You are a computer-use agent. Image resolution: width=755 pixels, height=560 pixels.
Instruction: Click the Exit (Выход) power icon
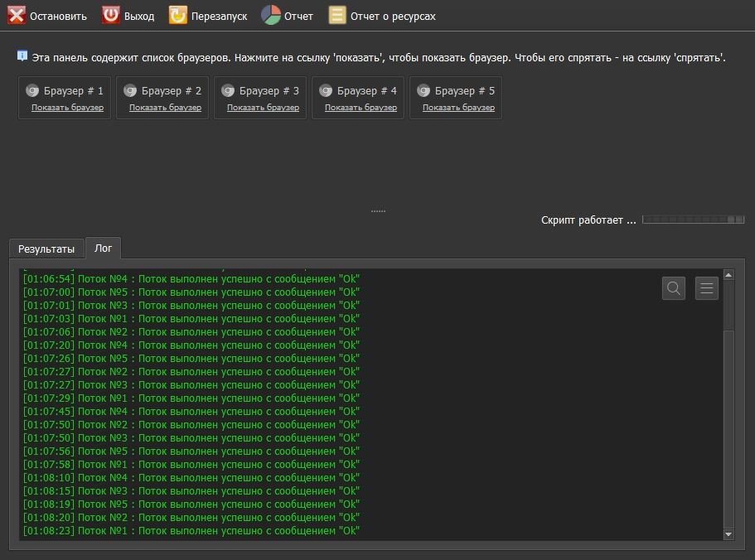pyautogui.click(x=111, y=16)
